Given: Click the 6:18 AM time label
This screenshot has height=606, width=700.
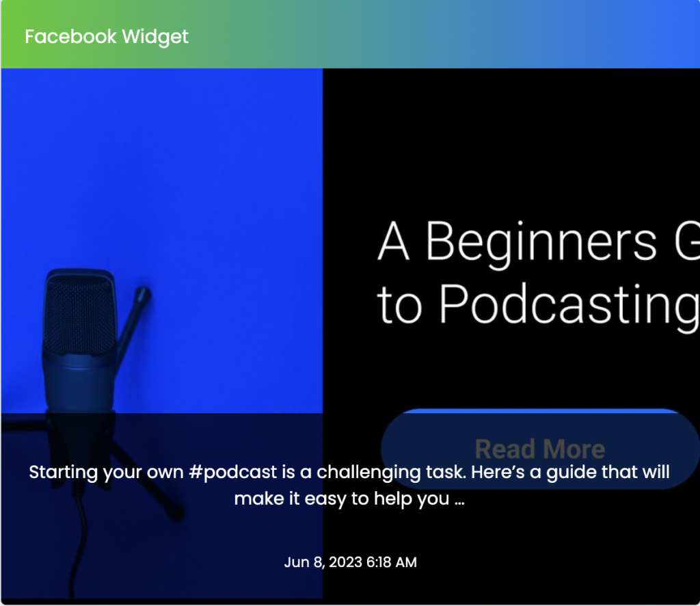Looking at the screenshot, I should [x=390, y=562].
